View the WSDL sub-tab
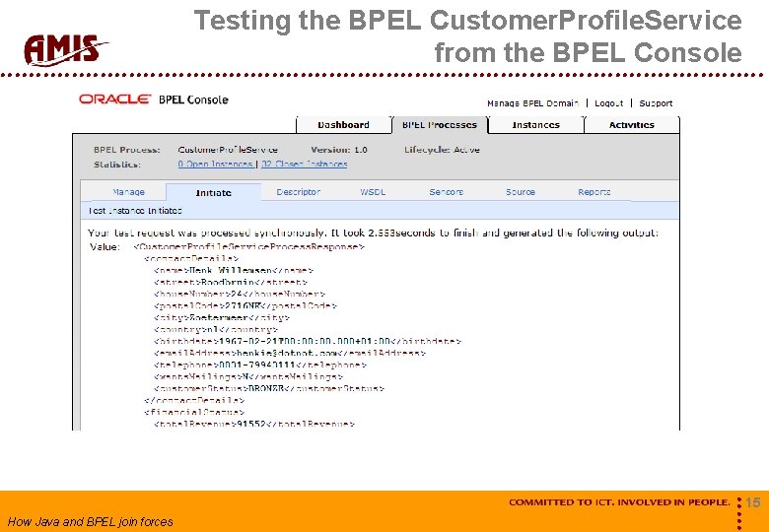The width and height of the screenshot is (769, 532). pyautogui.click(x=373, y=192)
